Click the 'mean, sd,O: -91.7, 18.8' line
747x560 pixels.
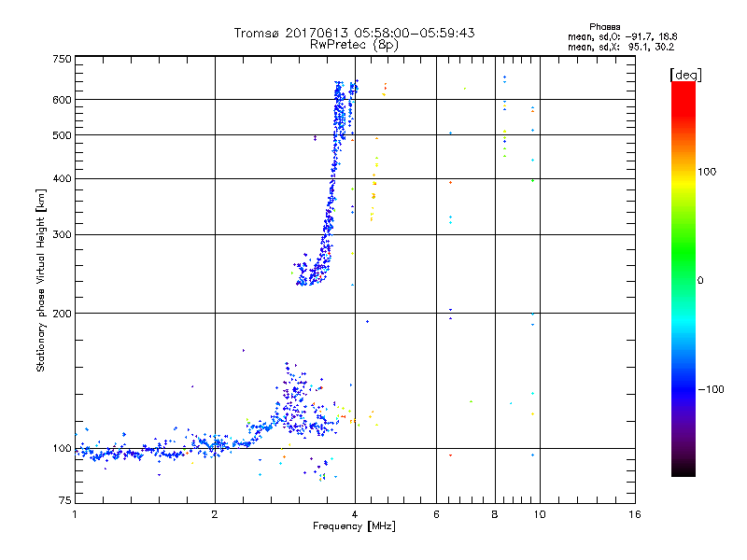[622, 36]
